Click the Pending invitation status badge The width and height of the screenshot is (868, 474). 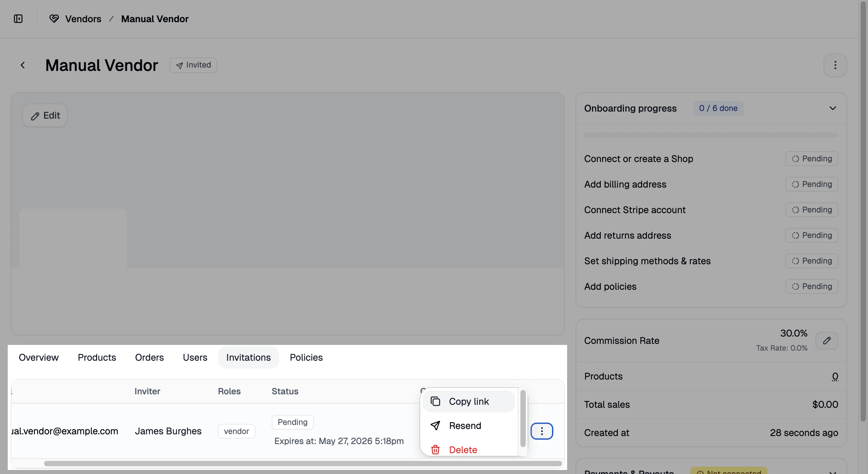[x=292, y=422]
